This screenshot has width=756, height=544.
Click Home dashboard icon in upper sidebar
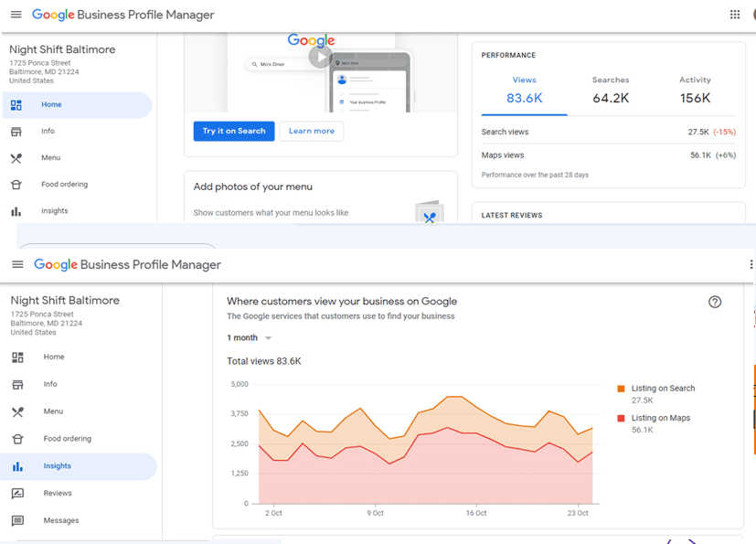[16, 104]
